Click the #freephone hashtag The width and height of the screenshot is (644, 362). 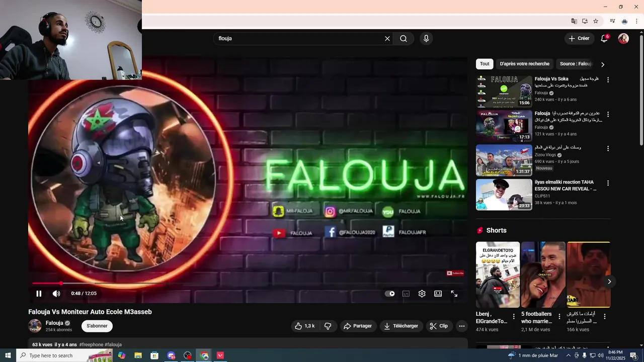tap(91, 345)
